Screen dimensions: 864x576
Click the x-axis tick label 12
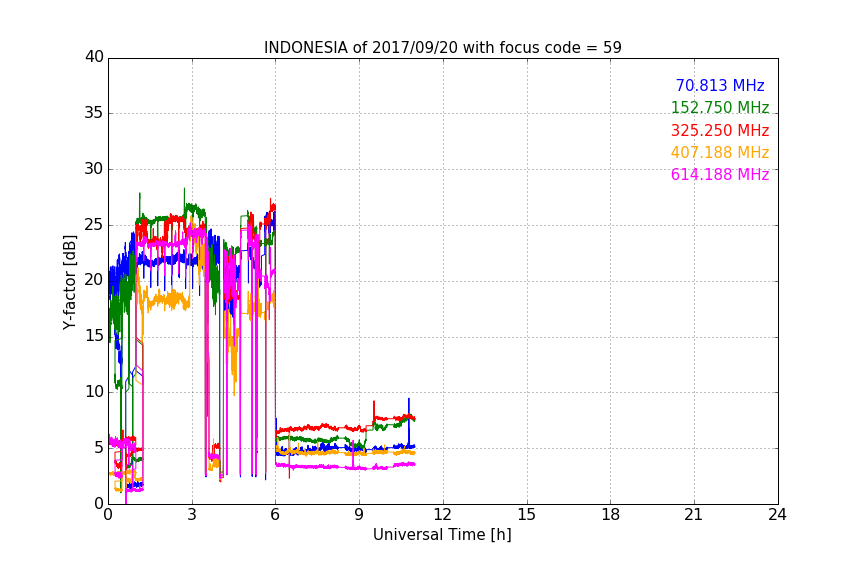(442, 515)
